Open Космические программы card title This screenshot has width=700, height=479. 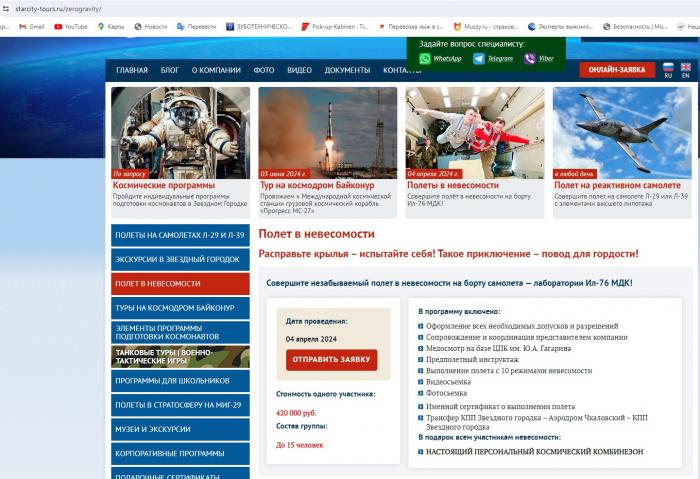point(163,185)
